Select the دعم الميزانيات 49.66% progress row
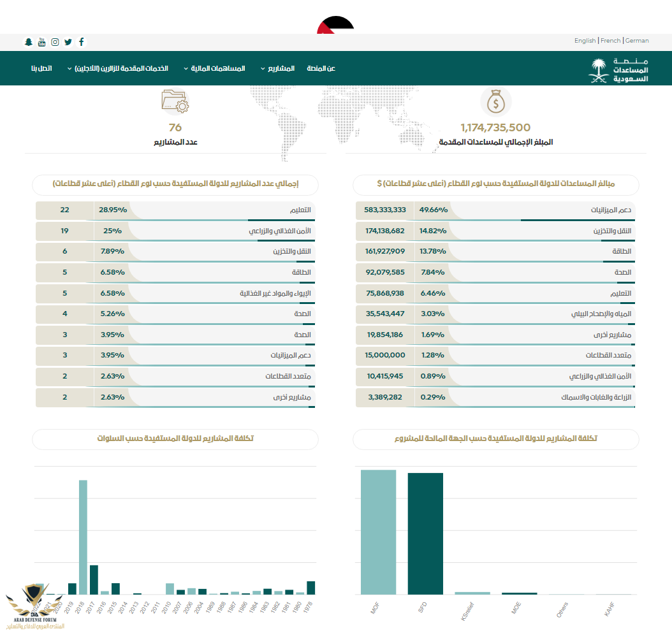Image resolution: width=672 pixels, height=631 pixels. (x=495, y=210)
